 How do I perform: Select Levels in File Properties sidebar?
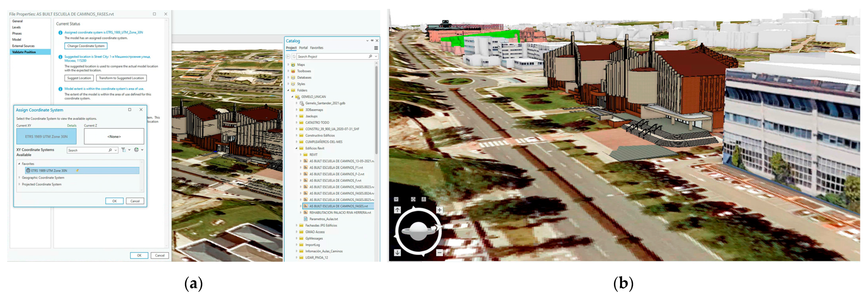click(16, 27)
